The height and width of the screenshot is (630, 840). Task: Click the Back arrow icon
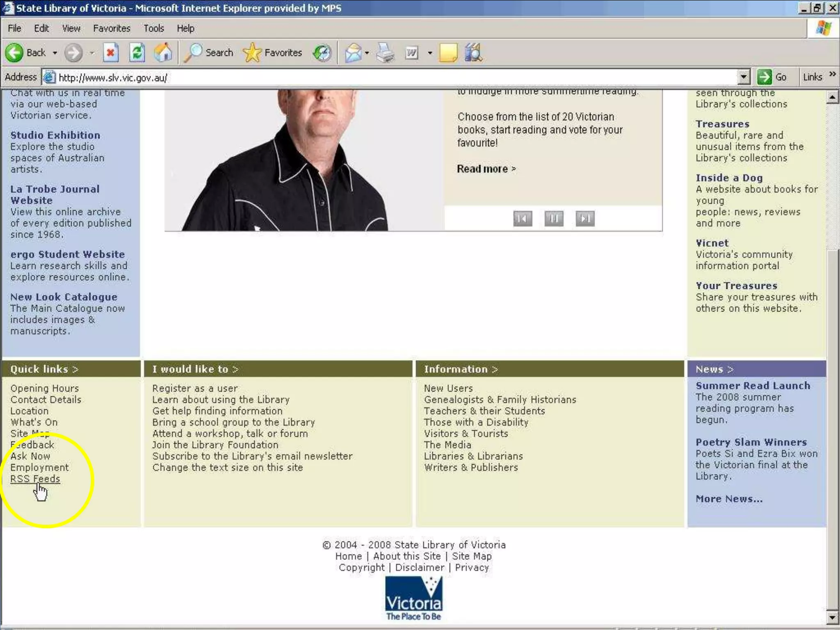tap(15, 53)
